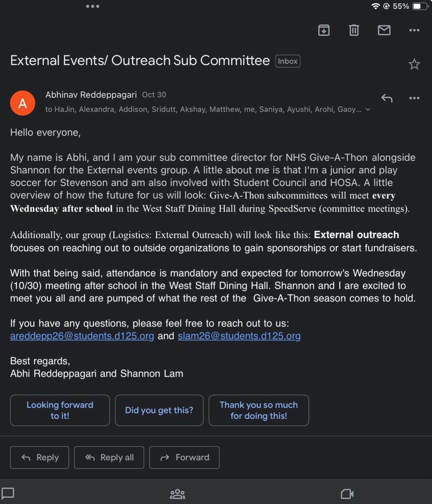
Task: Switch to the Chat tab icon
Action: coord(8,493)
